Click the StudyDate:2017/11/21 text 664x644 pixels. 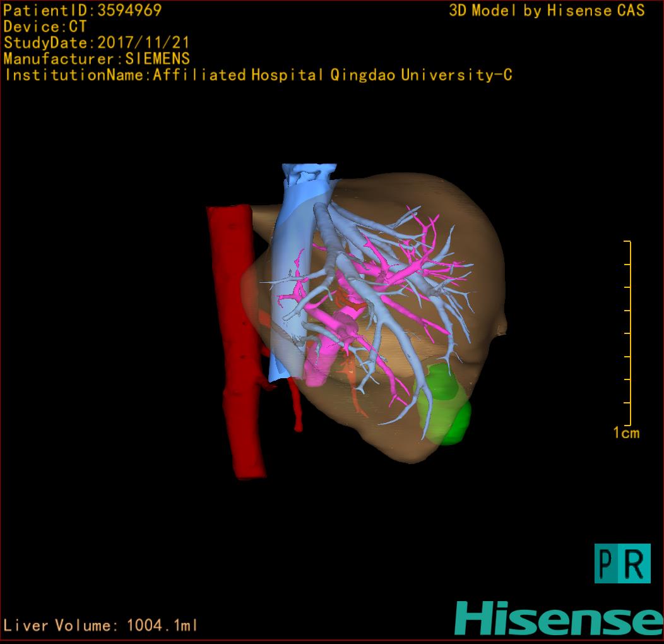[x=97, y=42]
